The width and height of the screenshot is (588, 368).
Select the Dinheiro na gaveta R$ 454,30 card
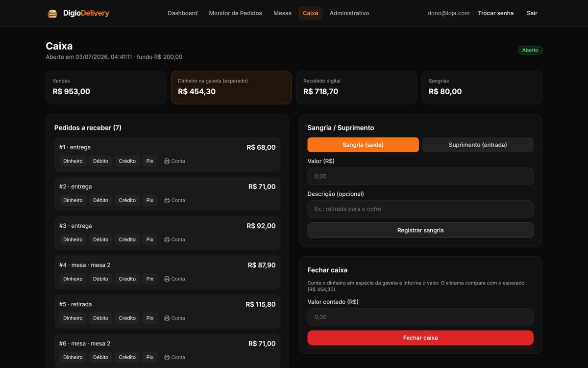(x=231, y=87)
